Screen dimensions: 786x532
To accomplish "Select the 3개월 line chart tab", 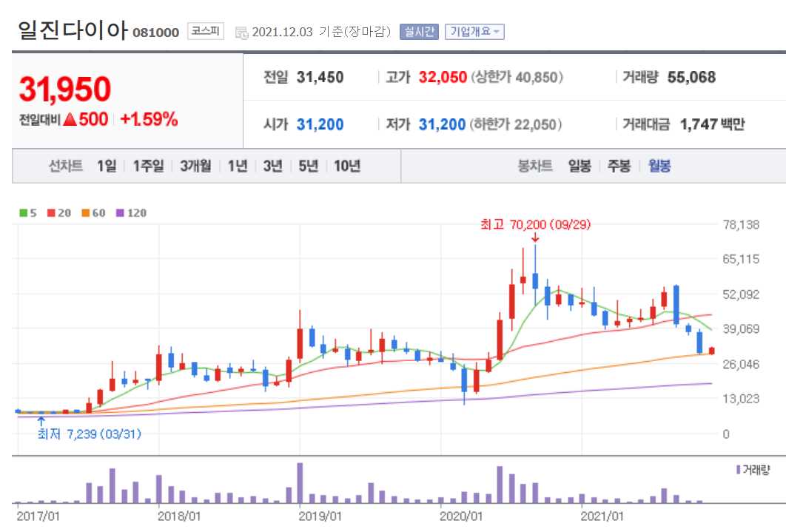I will (x=195, y=166).
